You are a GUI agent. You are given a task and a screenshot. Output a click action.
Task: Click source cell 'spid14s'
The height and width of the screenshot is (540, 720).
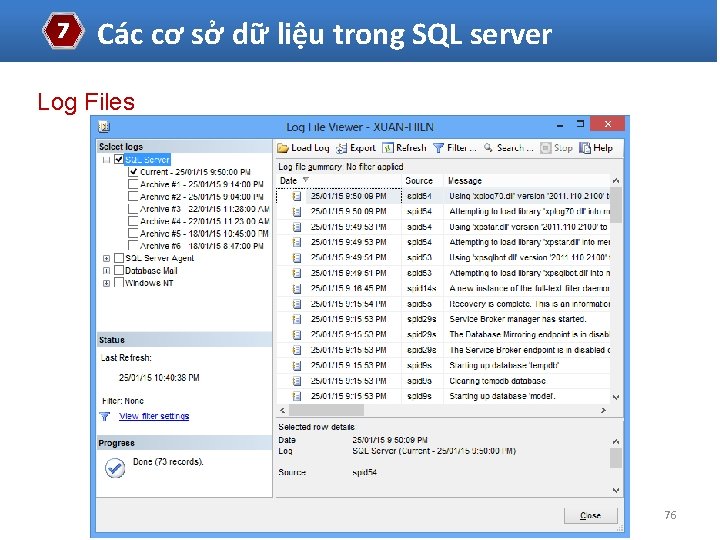coord(422,288)
